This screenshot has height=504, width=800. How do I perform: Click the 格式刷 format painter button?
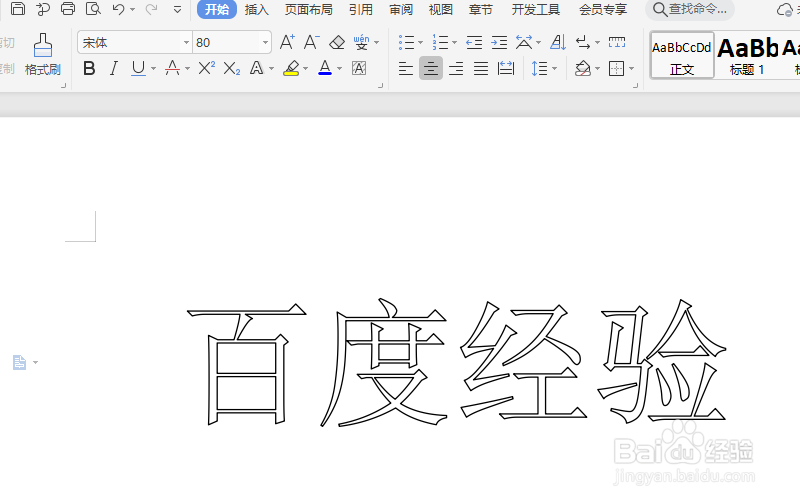pos(43,55)
